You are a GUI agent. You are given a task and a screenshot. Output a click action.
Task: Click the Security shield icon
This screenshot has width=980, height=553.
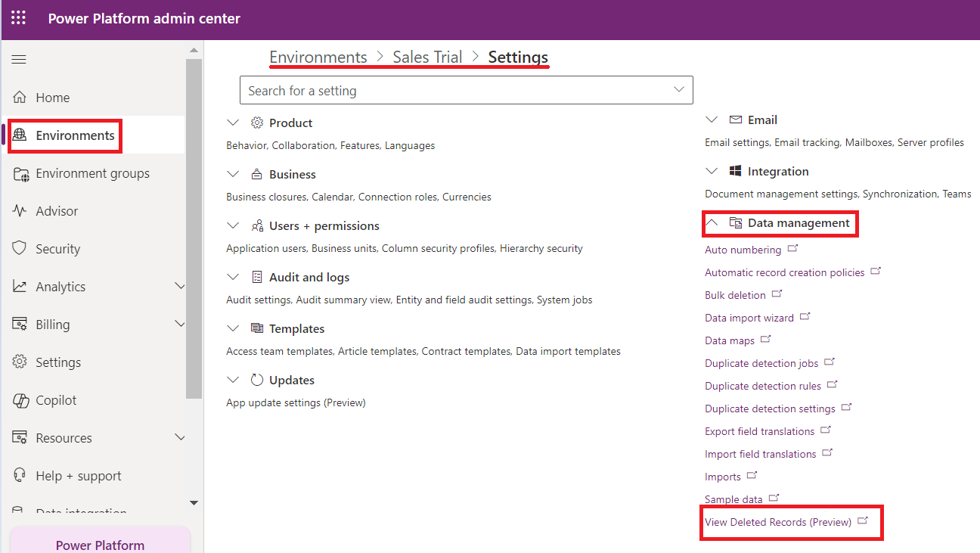[x=20, y=248]
